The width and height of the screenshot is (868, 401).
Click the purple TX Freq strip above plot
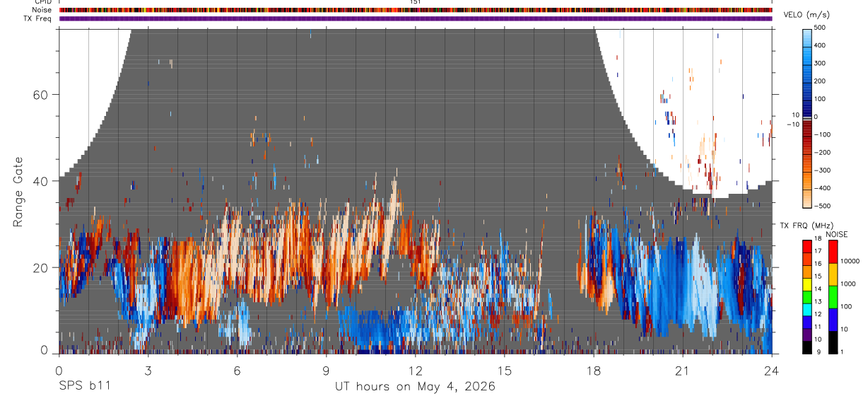(416, 18)
